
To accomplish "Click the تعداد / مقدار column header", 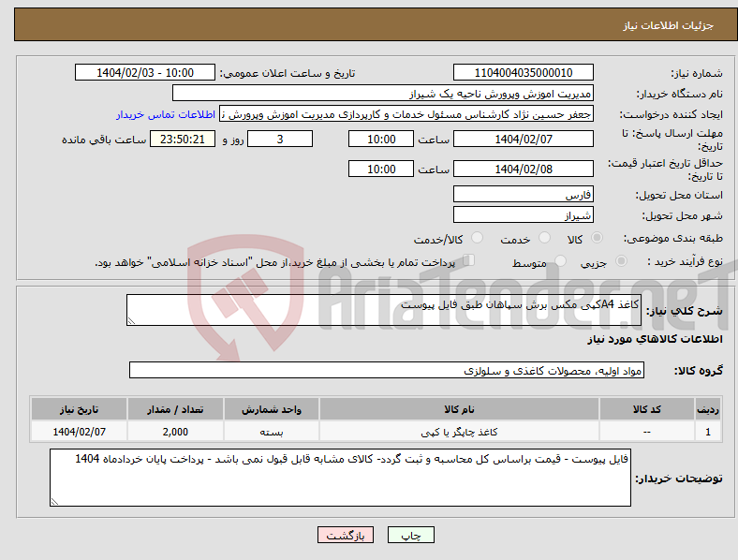I will (175, 409).
